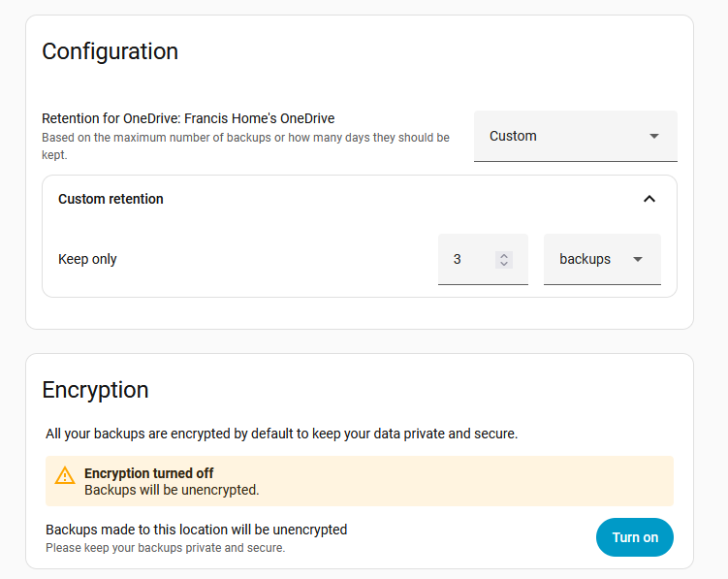
Task: Click the Retention for OneDrive label
Action: click(188, 118)
